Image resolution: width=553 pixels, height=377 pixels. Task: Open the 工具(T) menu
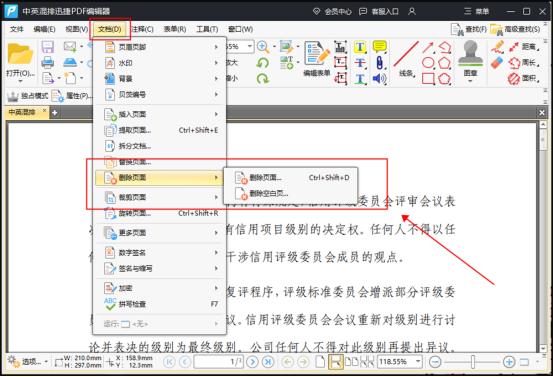(207, 29)
